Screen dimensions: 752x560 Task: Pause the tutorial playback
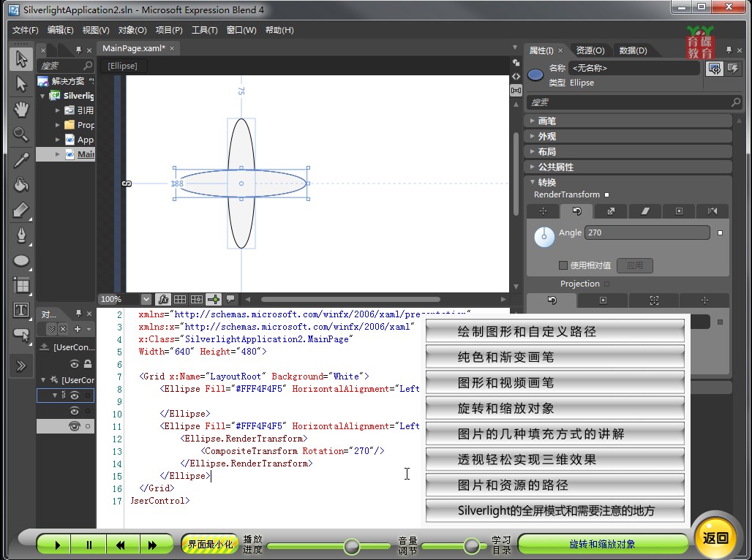[89, 545]
